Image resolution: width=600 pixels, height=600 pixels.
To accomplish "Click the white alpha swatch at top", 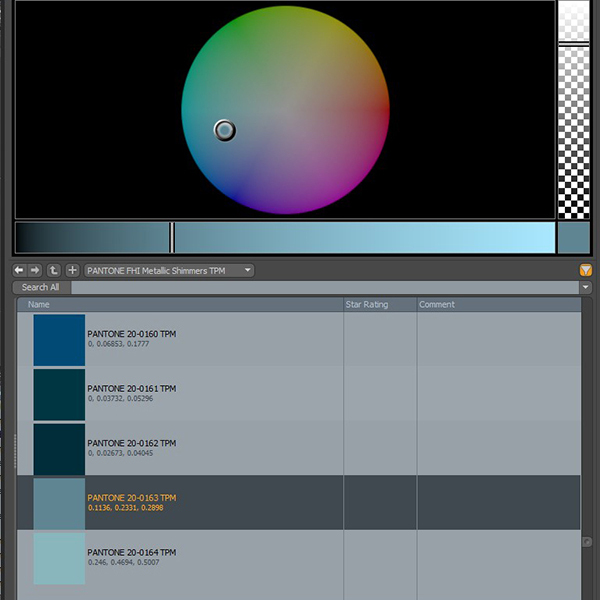I will point(574,20).
